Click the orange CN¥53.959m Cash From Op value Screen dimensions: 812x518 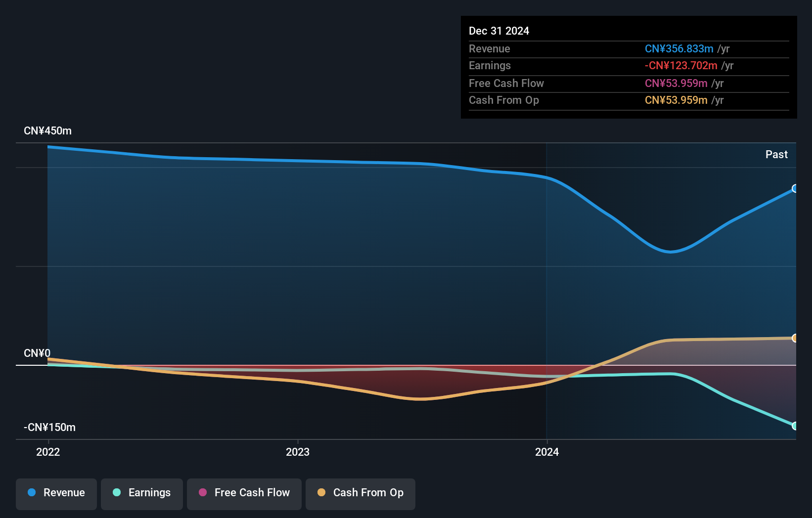tap(676, 100)
